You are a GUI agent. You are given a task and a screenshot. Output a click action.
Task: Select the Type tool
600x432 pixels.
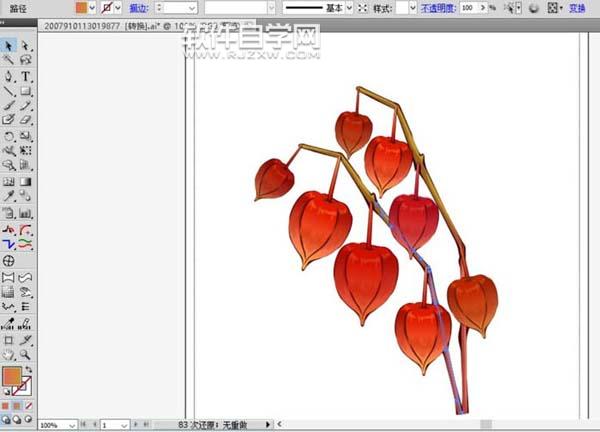coord(26,76)
